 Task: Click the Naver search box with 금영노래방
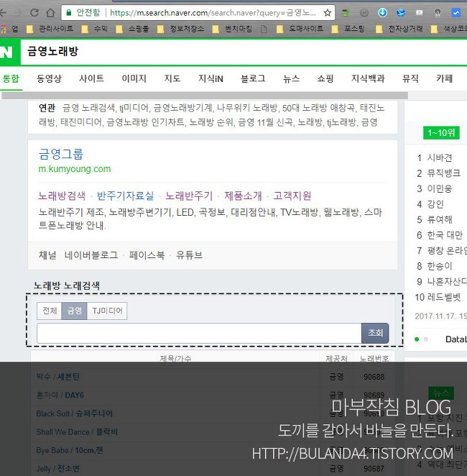pyautogui.click(x=244, y=52)
